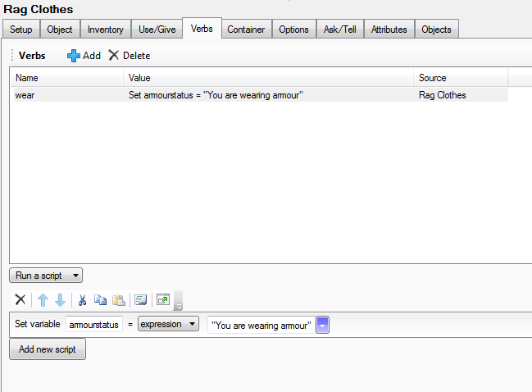Click the pop-out script editor icon
The width and height of the screenshot is (532, 392).
162,300
